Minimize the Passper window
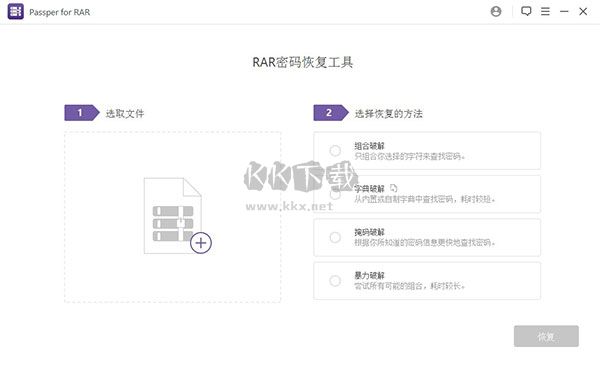 pyautogui.click(x=564, y=11)
